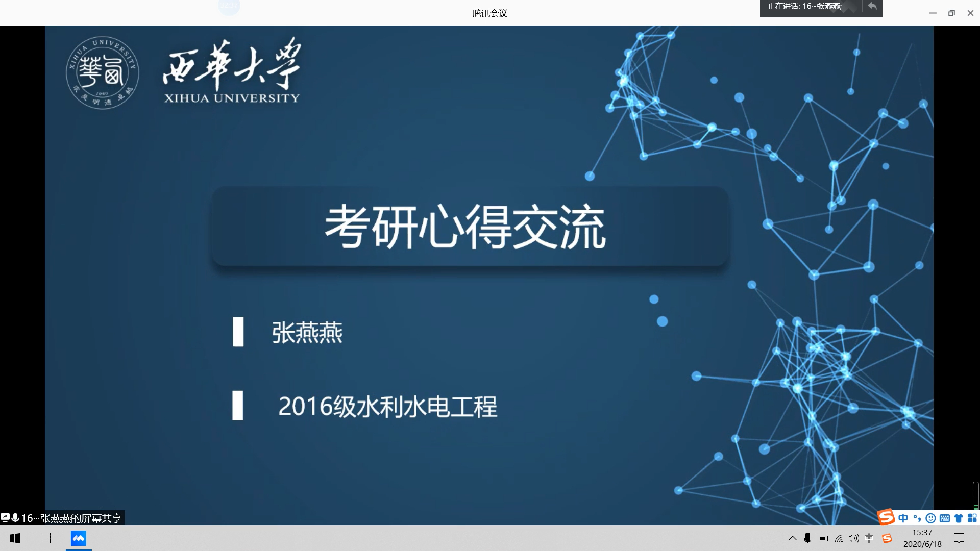Expand hidden system tray icons

792,538
